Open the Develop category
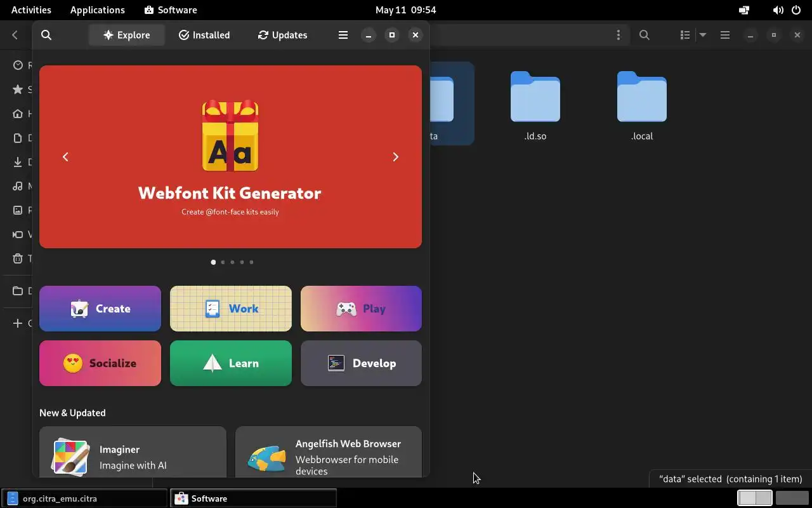 point(361,363)
